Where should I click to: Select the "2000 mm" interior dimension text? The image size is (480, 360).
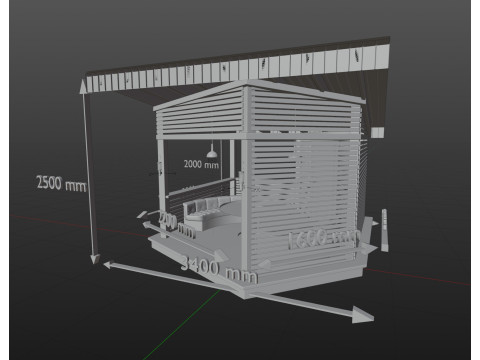(x=201, y=164)
